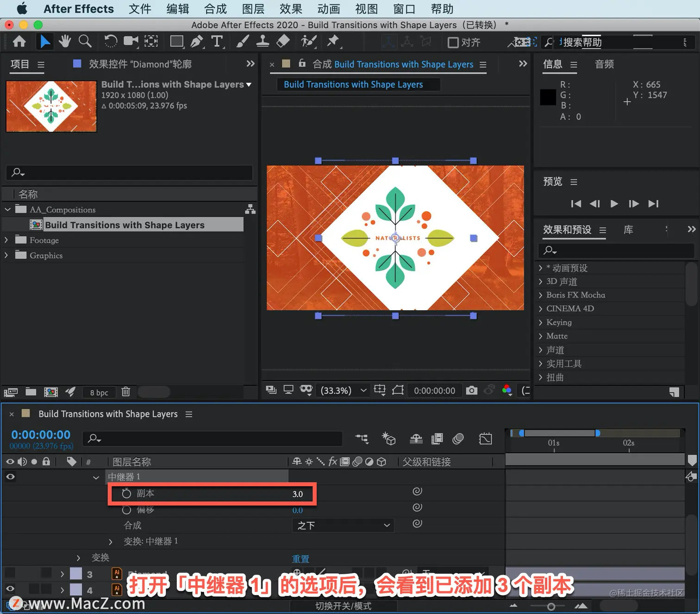
Task: Hide the 中继器 1 eye toggle
Action: (x=10, y=476)
